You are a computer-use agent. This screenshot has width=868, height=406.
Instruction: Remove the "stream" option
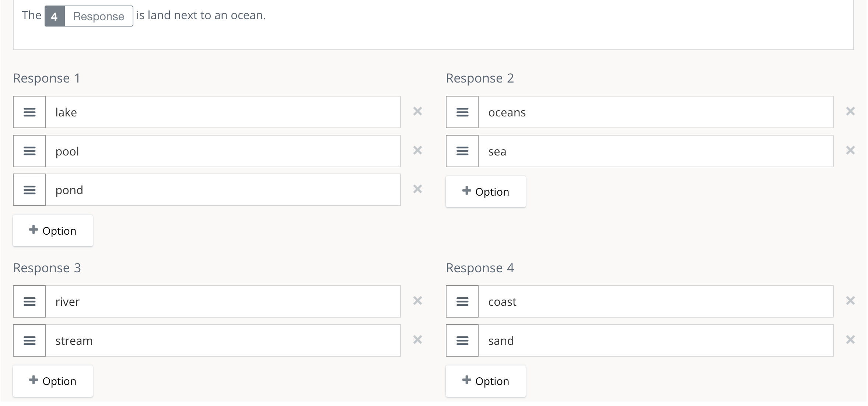coord(417,340)
